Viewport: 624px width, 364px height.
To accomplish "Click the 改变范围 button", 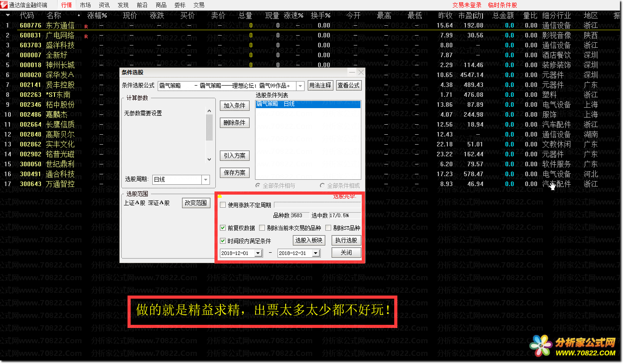I will 196,203.
